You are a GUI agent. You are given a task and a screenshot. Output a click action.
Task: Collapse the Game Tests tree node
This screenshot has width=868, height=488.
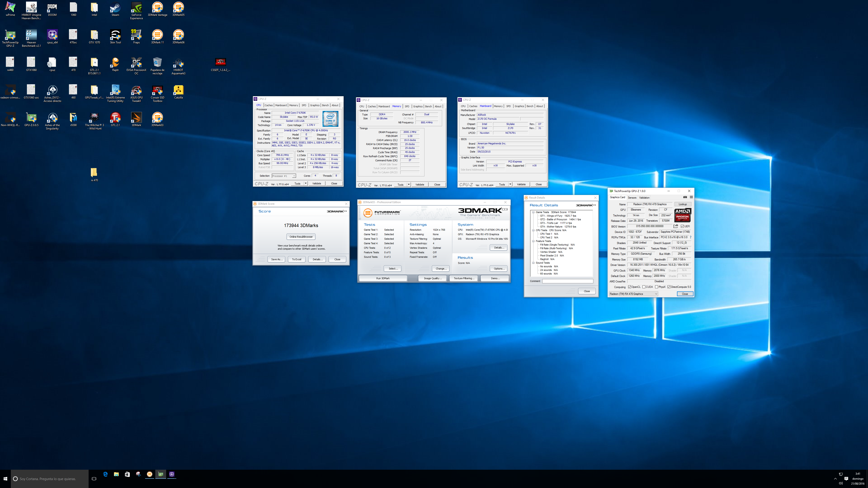click(533, 212)
